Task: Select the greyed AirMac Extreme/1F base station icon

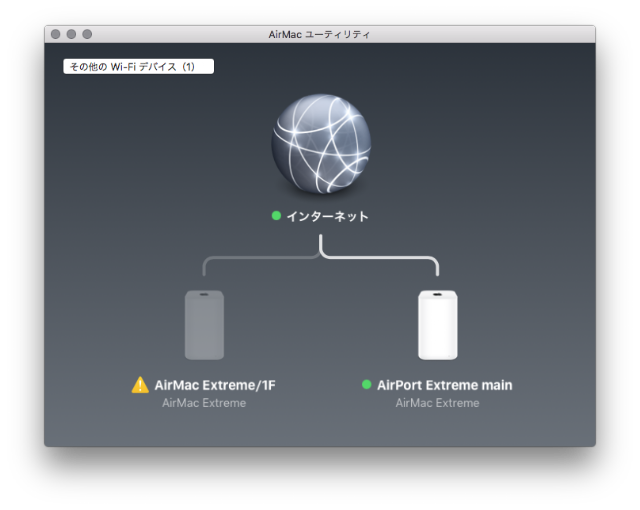Action: coord(204,325)
